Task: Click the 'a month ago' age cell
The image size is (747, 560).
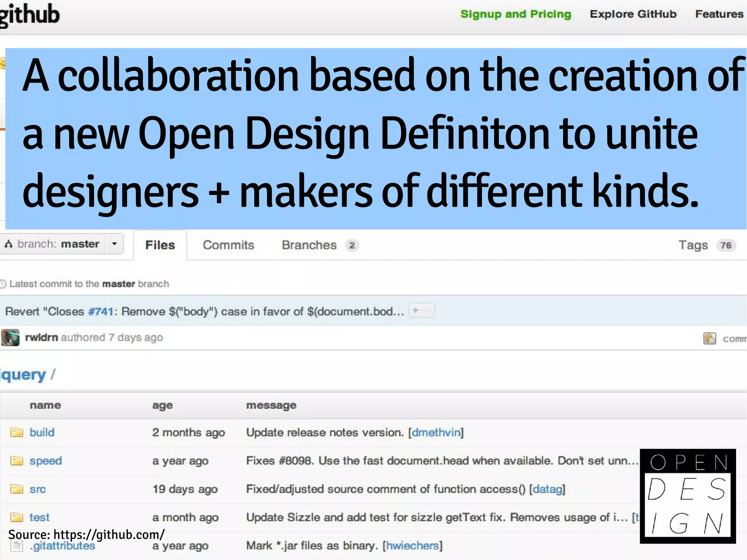Action: [185, 518]
